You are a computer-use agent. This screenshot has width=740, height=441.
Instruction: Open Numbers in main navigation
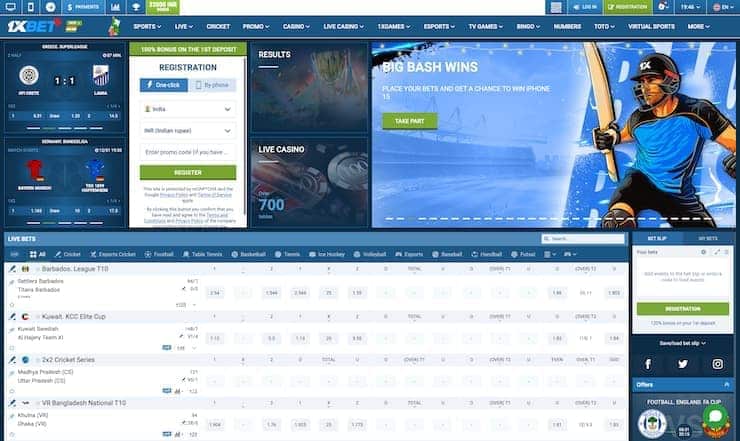[567, 26]
